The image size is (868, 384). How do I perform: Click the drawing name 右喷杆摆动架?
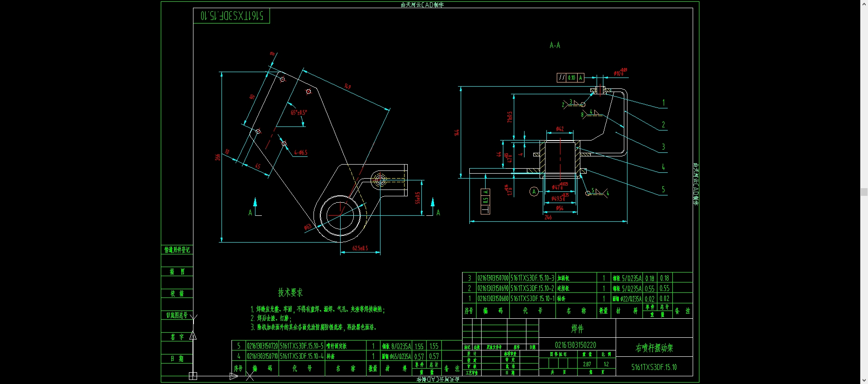click(654, 348)
